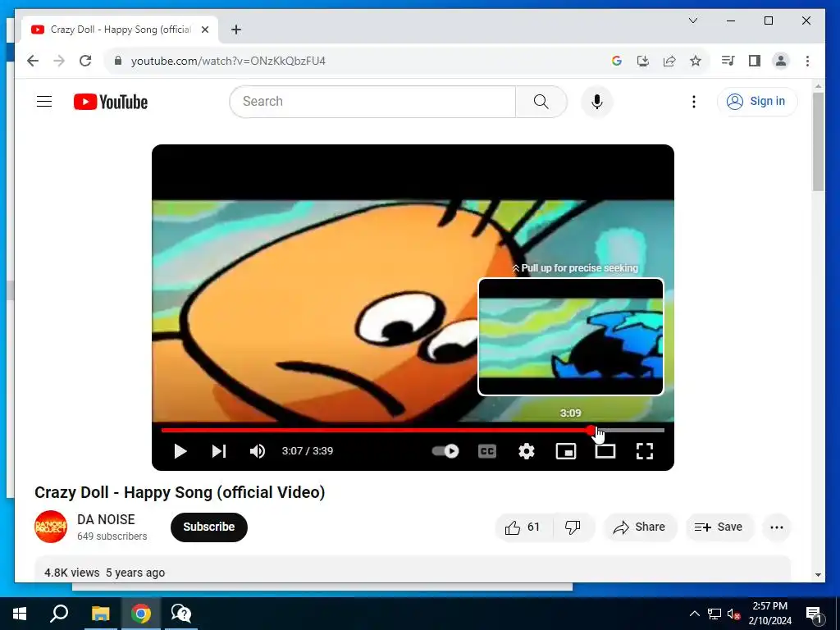Toggle the autoplay switch
This screenshot has height=630, width=840.
445,451
